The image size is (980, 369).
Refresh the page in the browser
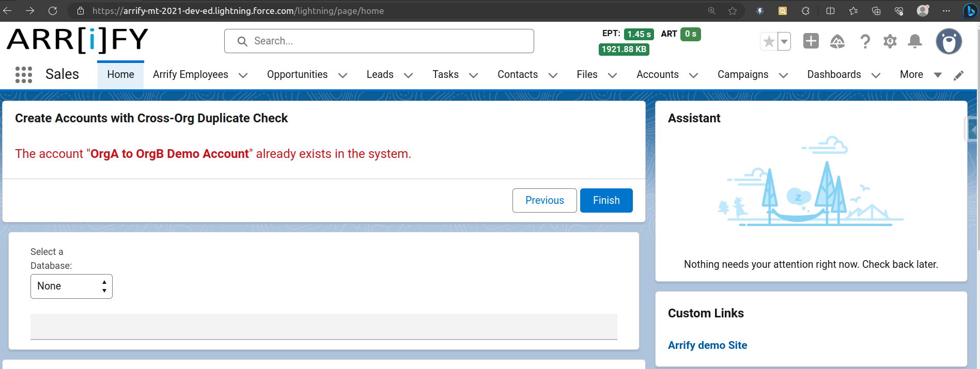pyautogui.click(x=53, y=11)
